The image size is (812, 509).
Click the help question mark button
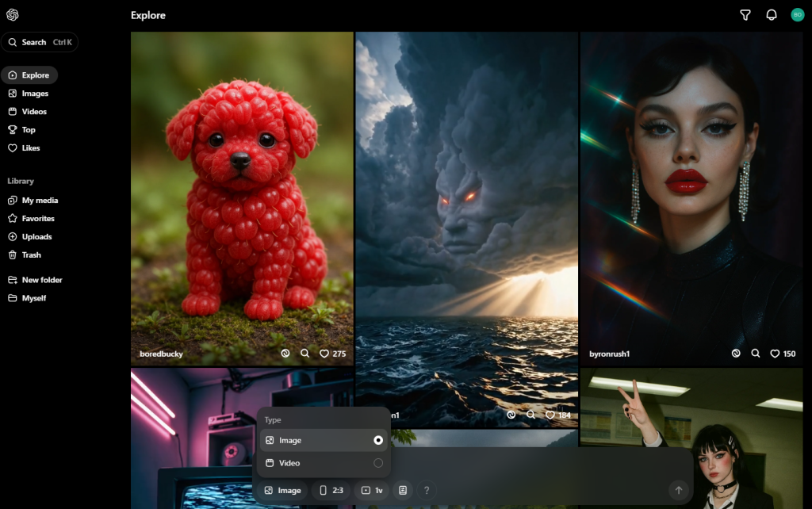[426, 491]
